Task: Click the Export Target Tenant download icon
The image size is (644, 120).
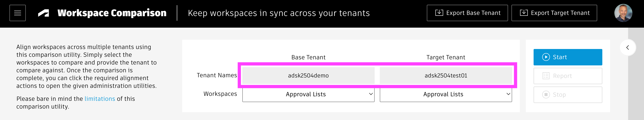Action: tap(523, 13)
